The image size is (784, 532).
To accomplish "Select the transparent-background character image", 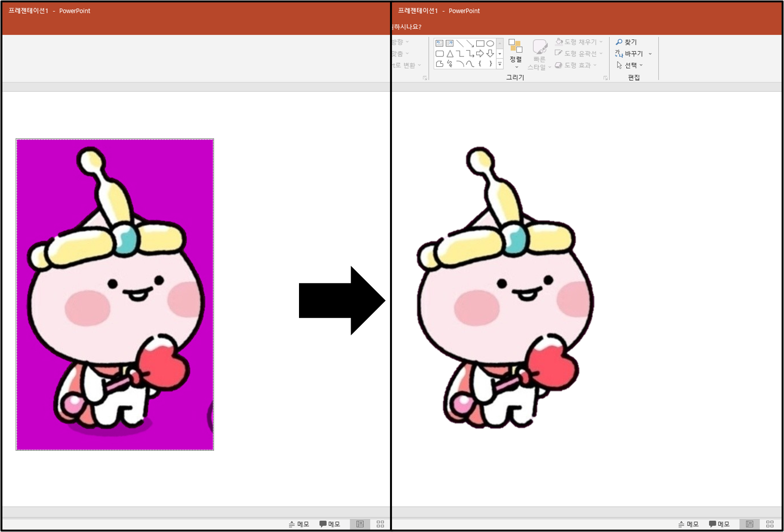I will (505, 287).
